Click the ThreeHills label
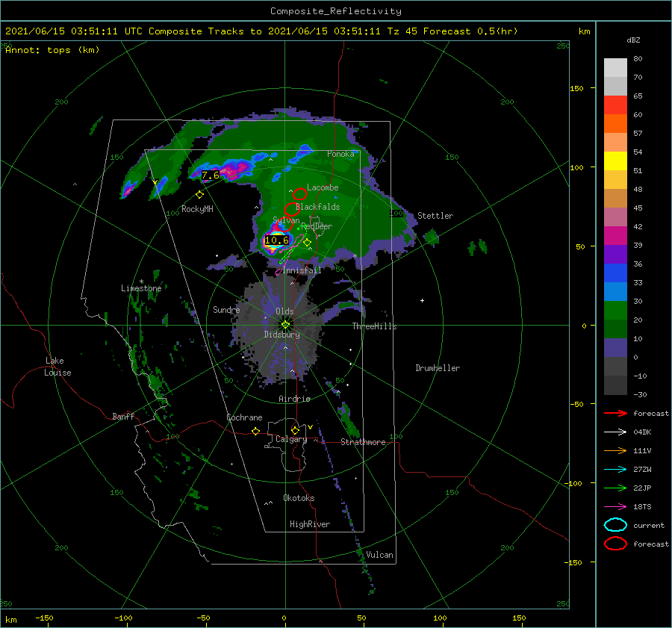Viewport: 672px width, 628px height. pos(374,326)
